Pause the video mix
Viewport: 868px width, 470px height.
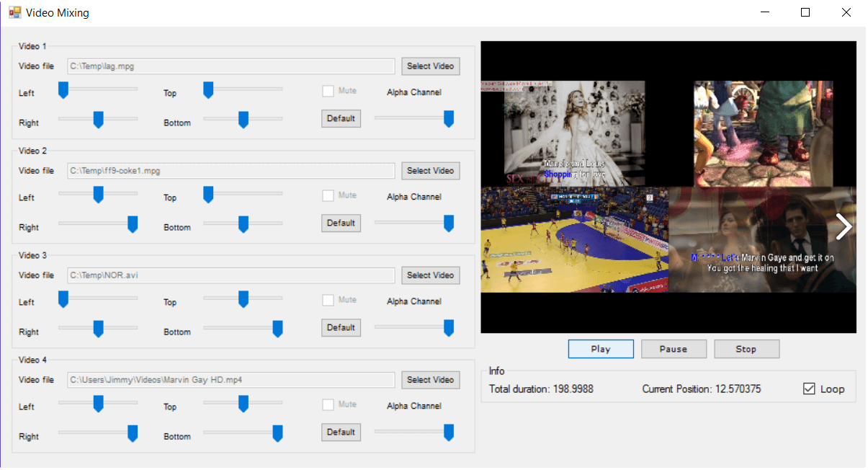tap(674, 349)
